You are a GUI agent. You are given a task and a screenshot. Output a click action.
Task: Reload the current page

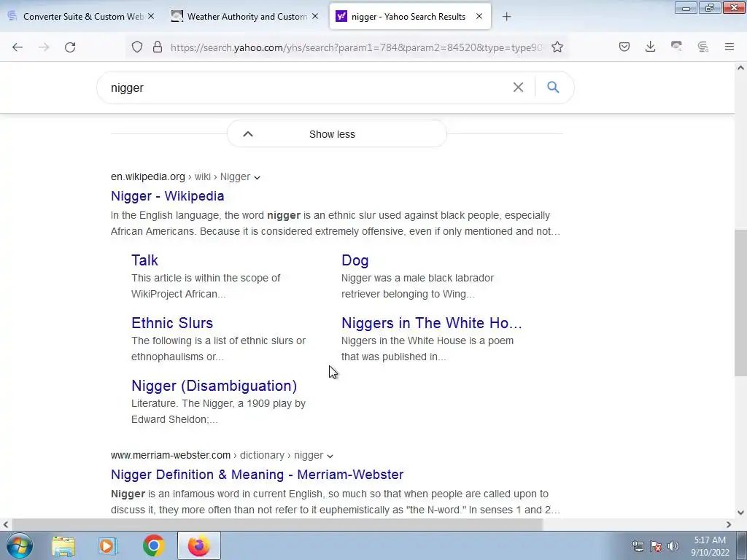70,47
